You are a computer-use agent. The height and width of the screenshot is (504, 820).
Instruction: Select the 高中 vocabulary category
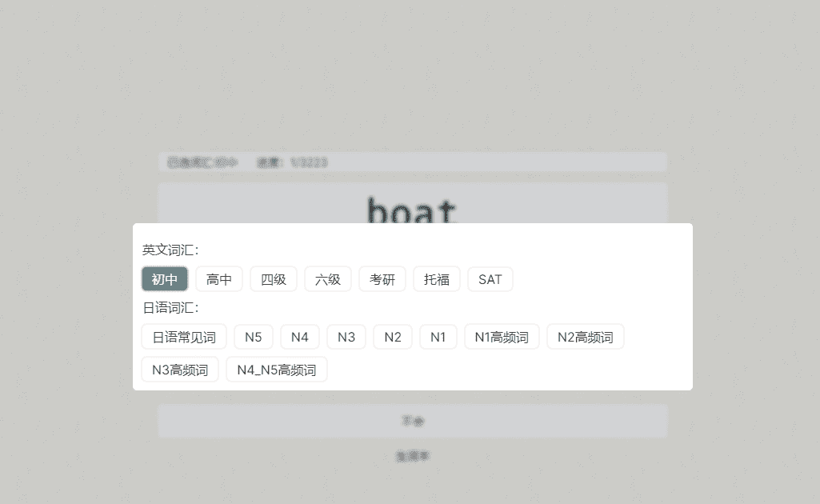[x=218, y=278]
